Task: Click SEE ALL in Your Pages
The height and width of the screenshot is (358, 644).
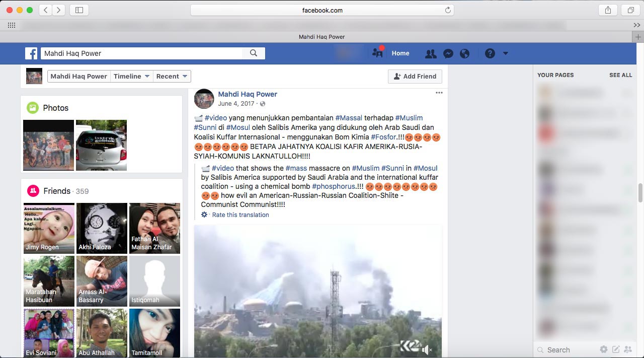Action: coord(620,75)
